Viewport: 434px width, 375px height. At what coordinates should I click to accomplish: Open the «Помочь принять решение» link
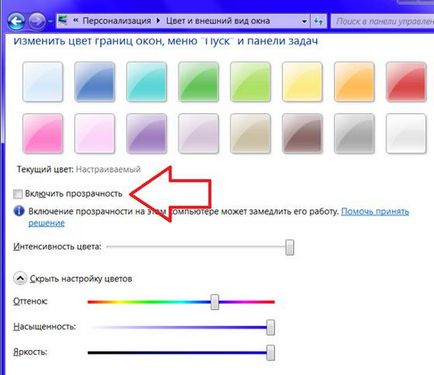tap(375, 211)
